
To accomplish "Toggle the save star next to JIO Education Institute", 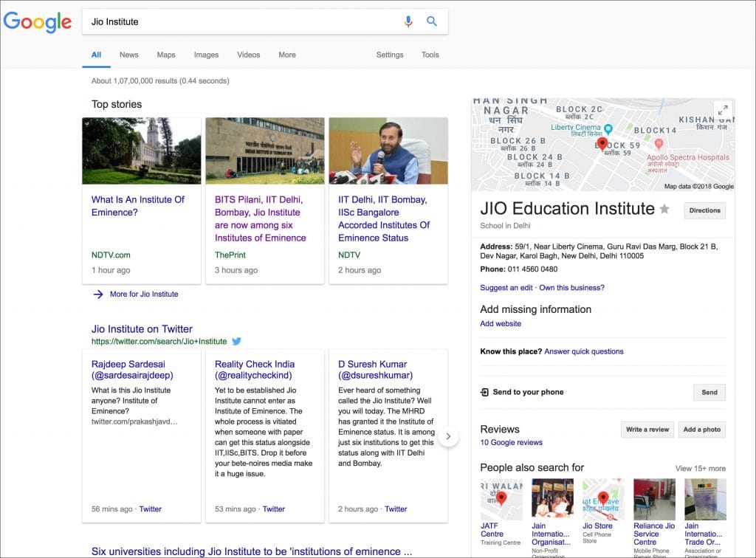I will pos(667,210).
